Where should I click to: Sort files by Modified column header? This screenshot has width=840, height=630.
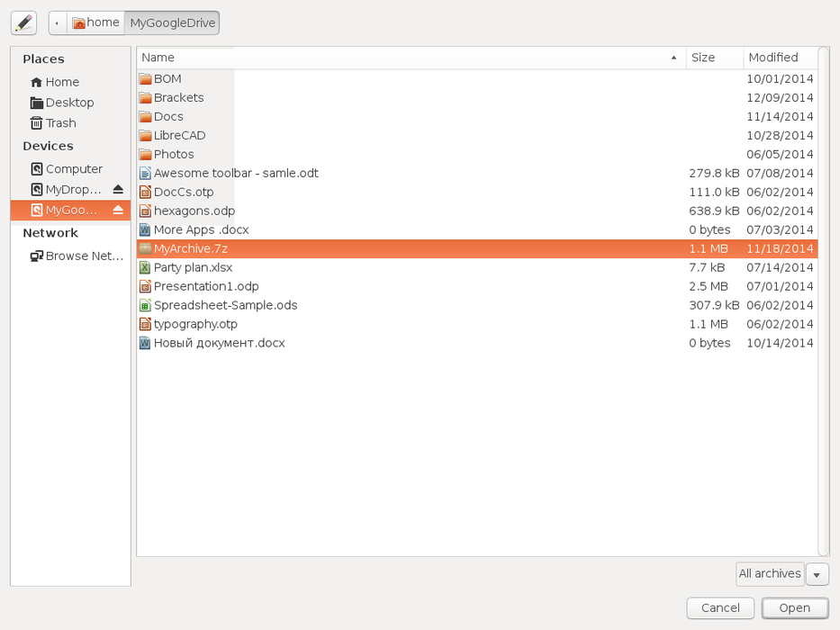tap(778, 58)
